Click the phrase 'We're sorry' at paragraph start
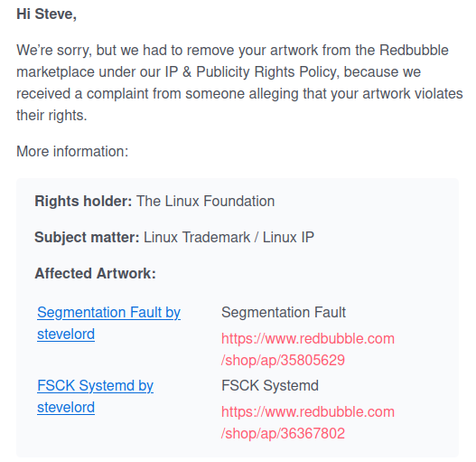Image resolution: width=476 pixels, height=462 pixels. pos(53,50)
